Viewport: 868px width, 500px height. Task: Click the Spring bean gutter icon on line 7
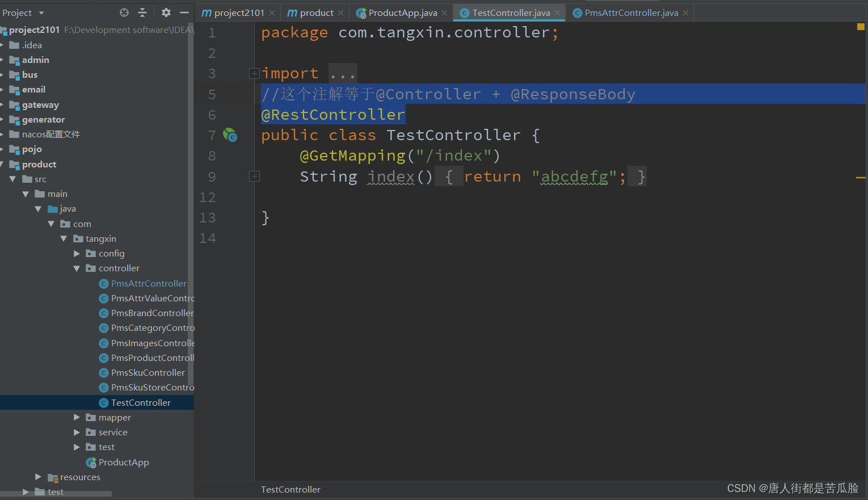tap(230, 135)
